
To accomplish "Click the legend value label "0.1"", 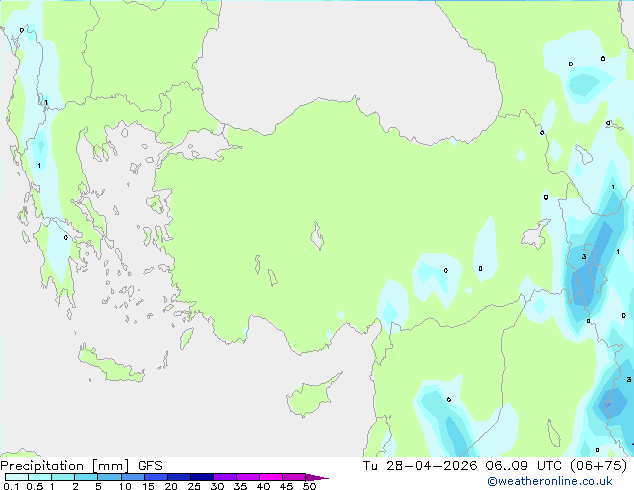I will [x=11, y=486].
